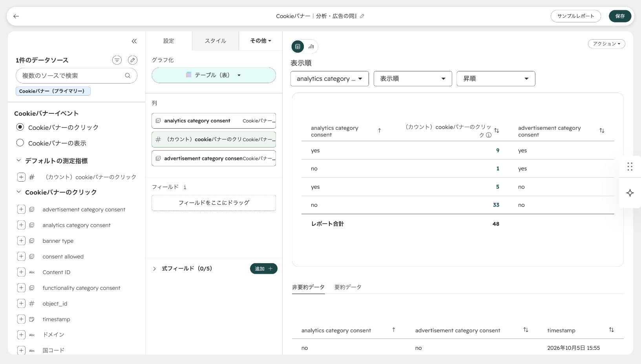This screenshot has height=364, width=641.
Task: Expand the 式フィールド section
Action: pyautogui.click(x=154, y=269)
